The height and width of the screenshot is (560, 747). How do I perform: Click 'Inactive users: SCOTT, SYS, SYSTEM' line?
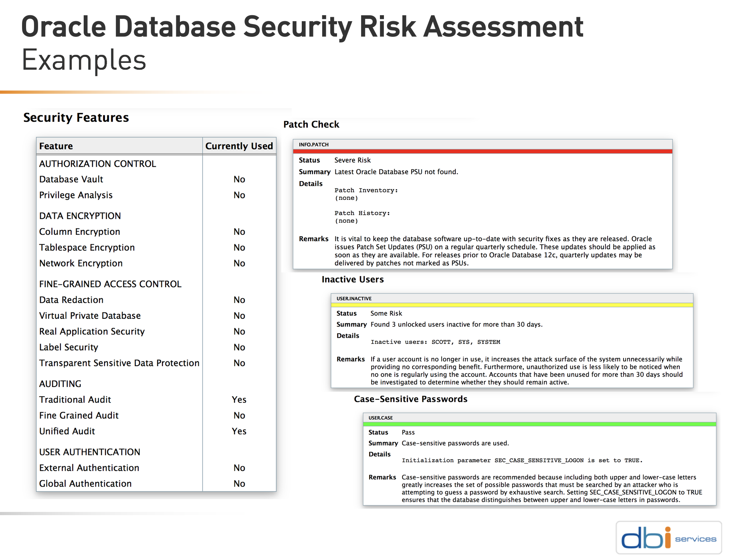(x=436, y=342)
